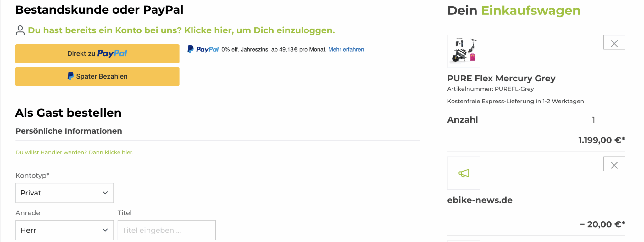The image size is (644, 242).
Task: Pay with Direkt zu PayPal button
Action: coord(97,53)
